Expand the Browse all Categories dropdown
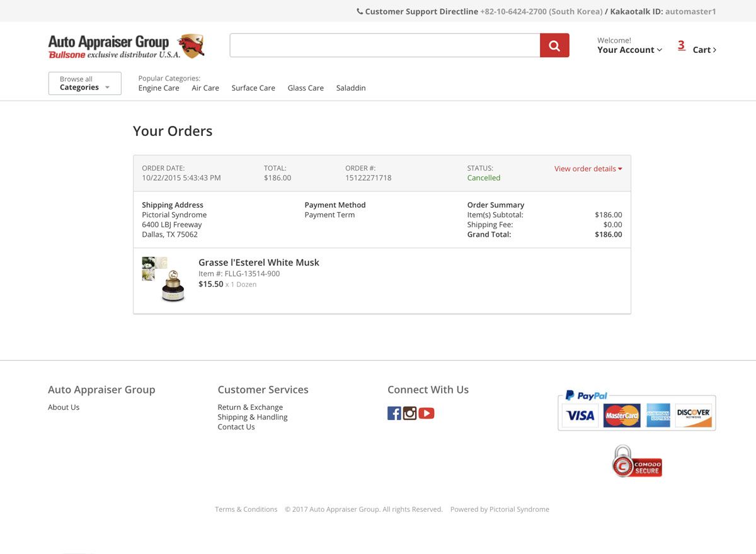Viewport: 756px width, 554px height. (84, 84)
